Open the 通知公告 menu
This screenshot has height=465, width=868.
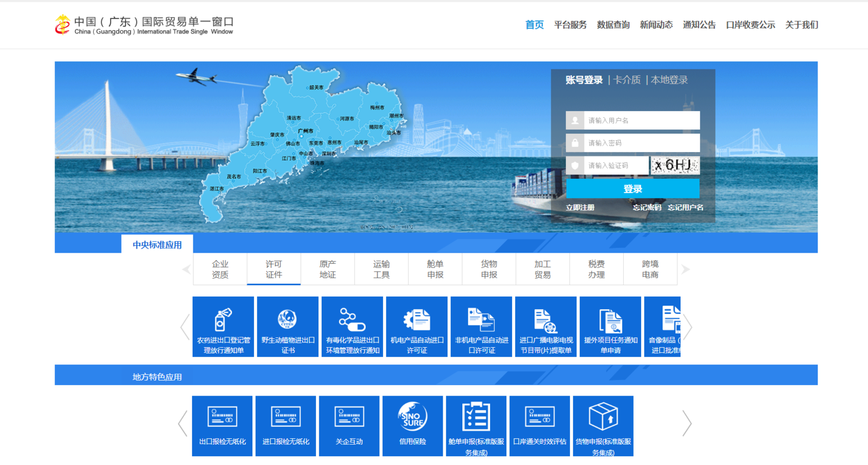pos(699,25)
